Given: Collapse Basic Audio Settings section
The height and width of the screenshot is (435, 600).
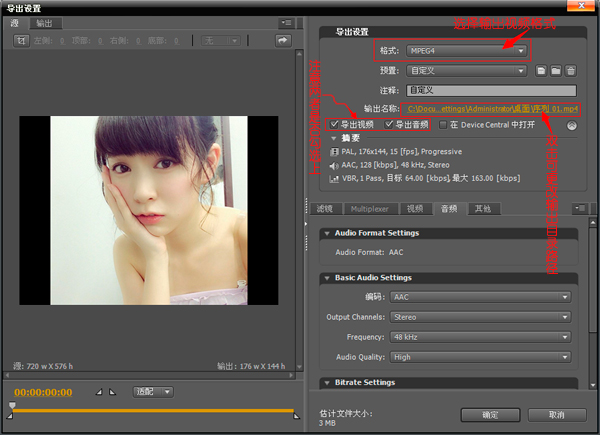Looking at the screenshot, I should [327, 278].
